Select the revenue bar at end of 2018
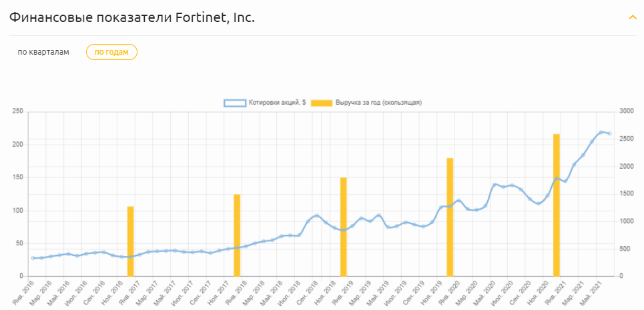This screenshot has width=644, height=310. tap(344, 227)
